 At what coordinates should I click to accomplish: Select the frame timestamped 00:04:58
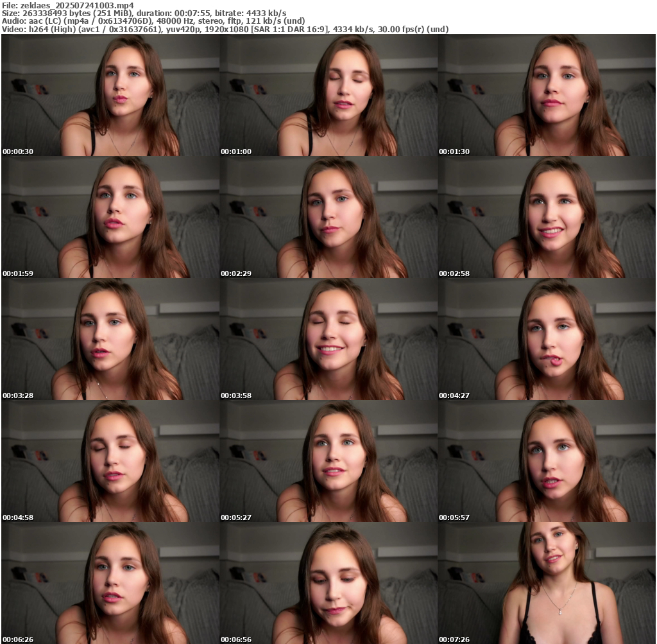click(x=110, y=461)
